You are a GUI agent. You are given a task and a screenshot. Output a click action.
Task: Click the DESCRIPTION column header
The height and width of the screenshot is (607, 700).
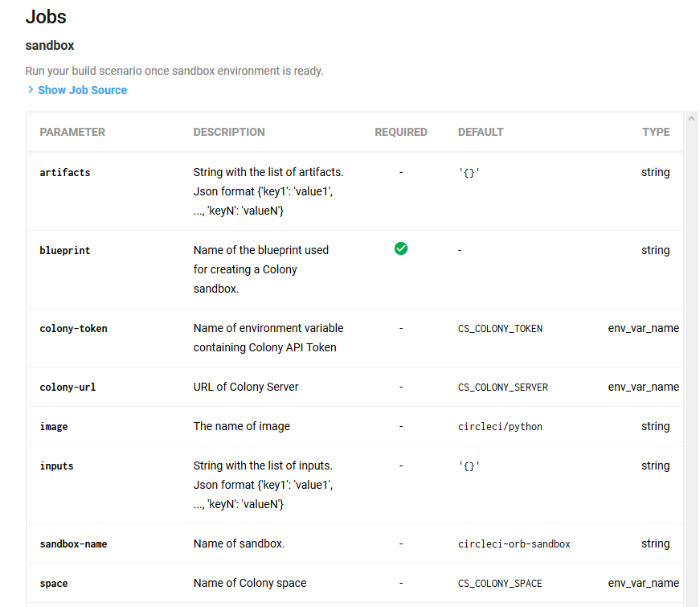click(229, 132)
